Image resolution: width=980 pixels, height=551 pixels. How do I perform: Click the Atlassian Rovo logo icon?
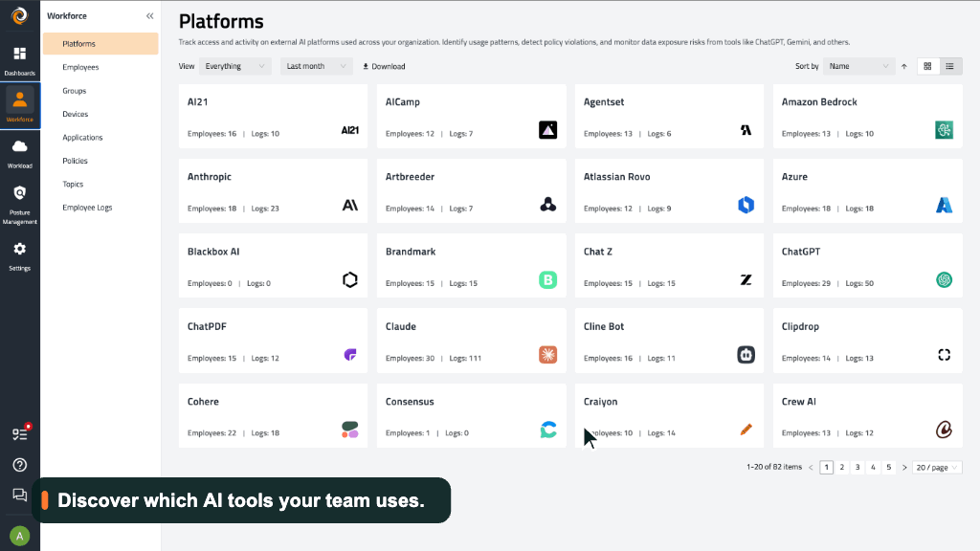point(746,205)
